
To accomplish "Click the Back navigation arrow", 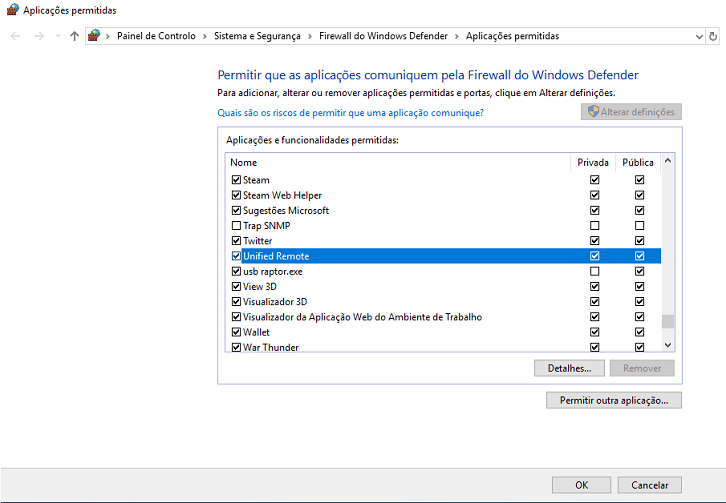I will click(x=15, y=36).
